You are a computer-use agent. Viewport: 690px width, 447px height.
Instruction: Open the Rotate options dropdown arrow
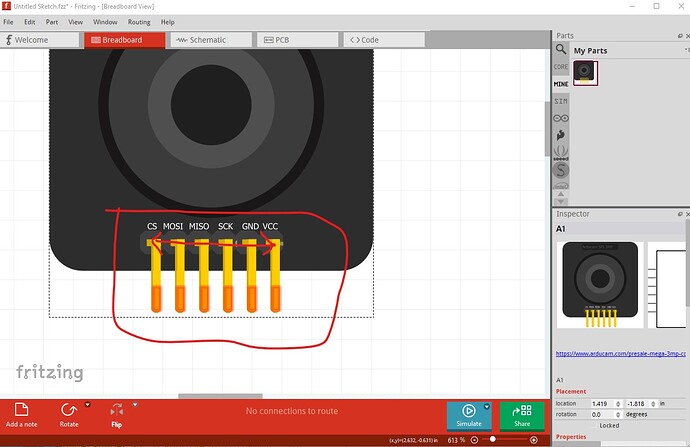click(88, 405)
